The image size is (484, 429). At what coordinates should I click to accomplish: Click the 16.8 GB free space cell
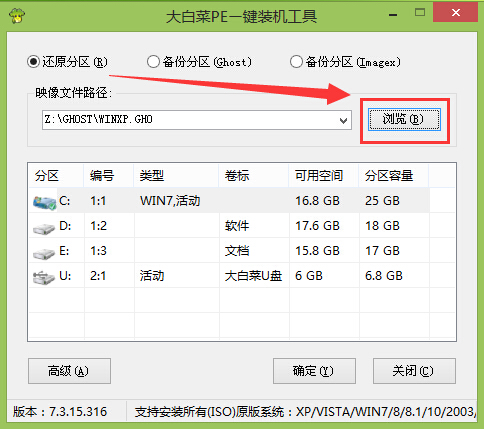[317, 201]
